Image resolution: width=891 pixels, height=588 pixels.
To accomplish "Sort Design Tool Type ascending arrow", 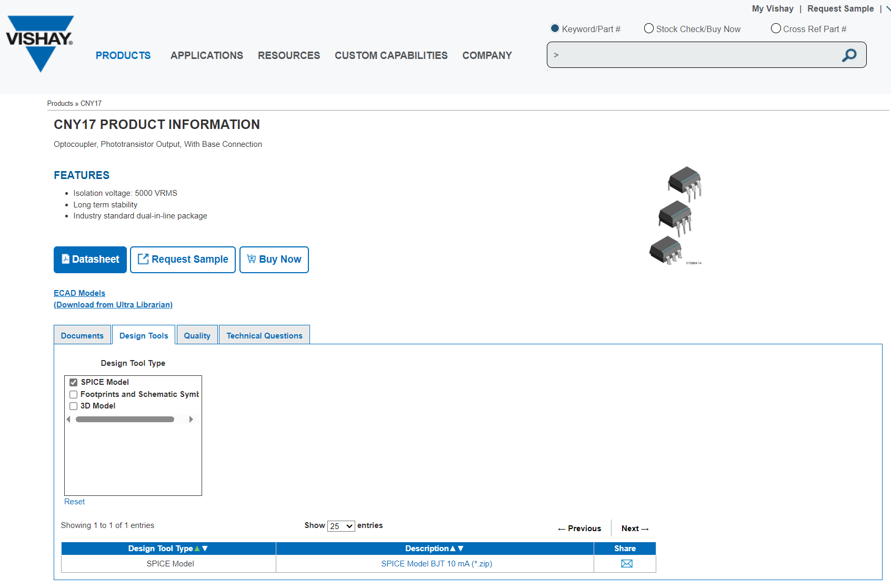I will [x=197, y=549].
